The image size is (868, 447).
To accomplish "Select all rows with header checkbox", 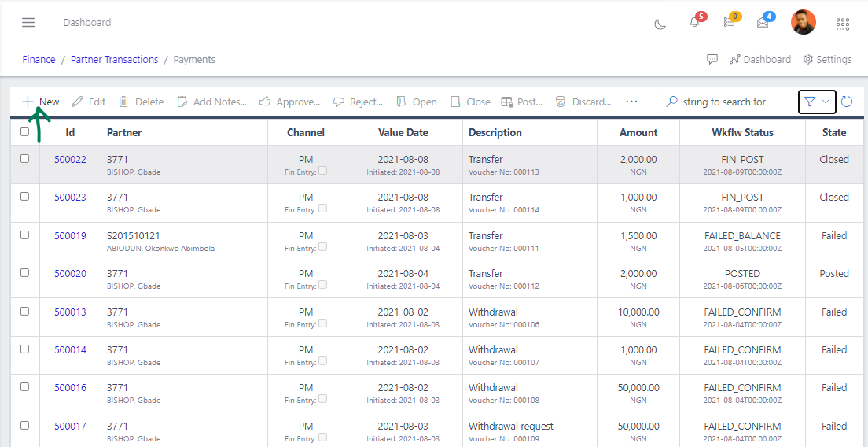I will 24,132.
